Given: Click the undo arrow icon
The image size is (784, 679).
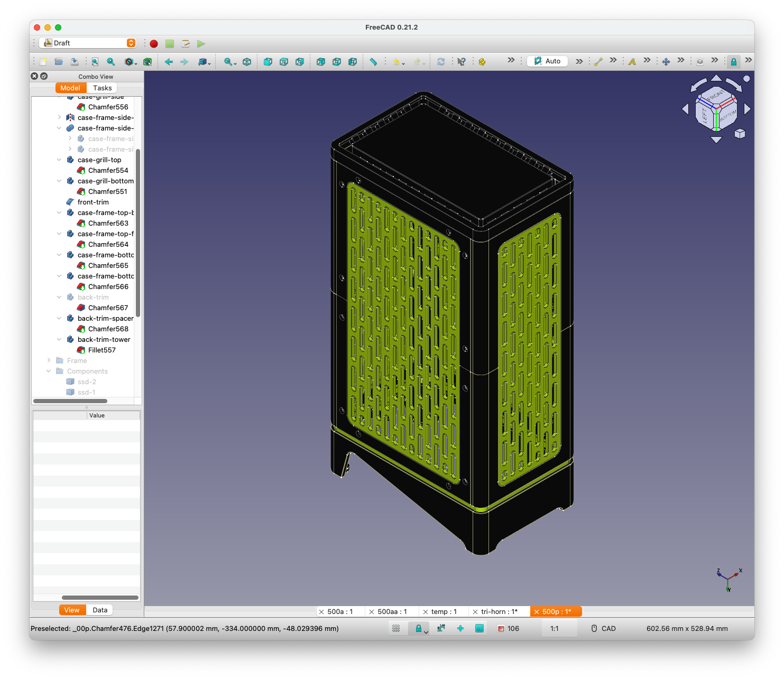Looking at the screenshot, I should 396,62.
